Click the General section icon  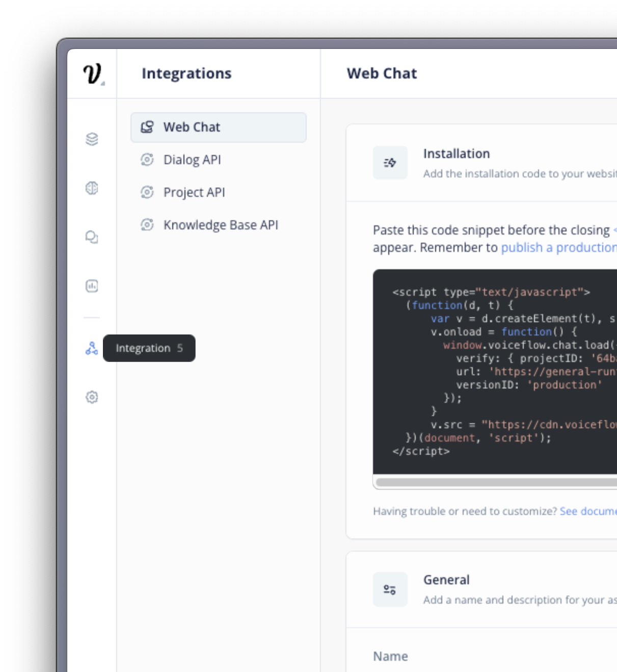[x=390, y=588]
